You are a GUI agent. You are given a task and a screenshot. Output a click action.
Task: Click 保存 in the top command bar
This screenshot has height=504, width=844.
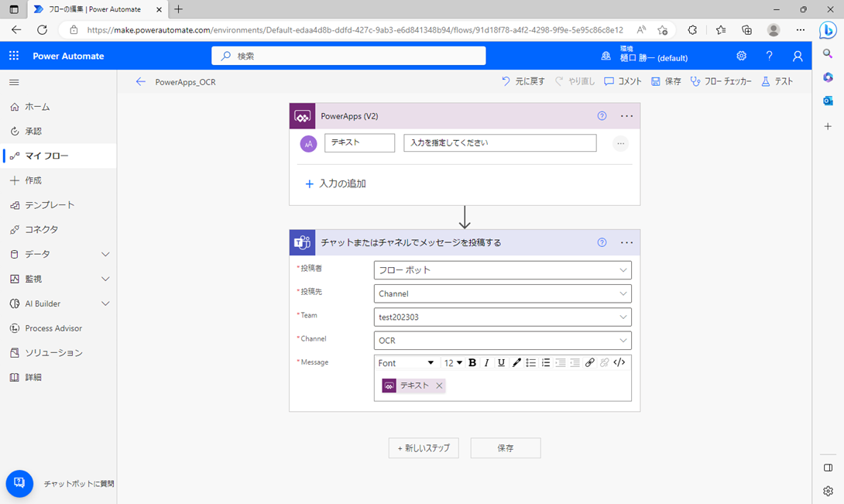(667, 81)
